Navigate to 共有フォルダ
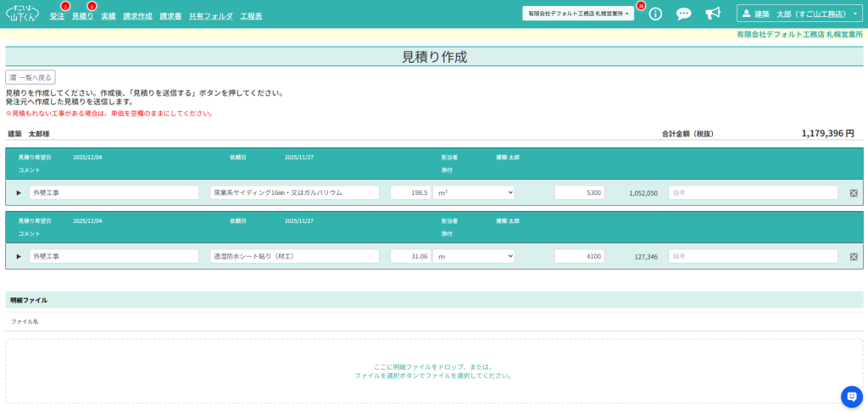 [x=210, y=16]
